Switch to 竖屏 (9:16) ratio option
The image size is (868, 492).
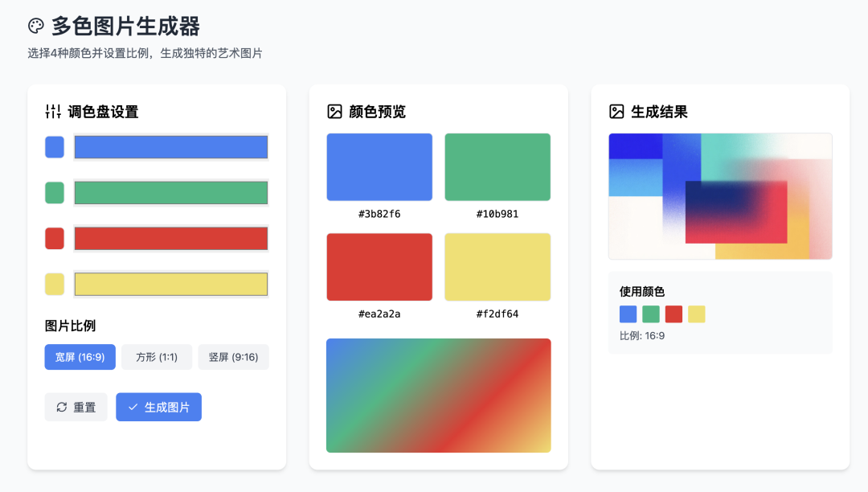234,357
